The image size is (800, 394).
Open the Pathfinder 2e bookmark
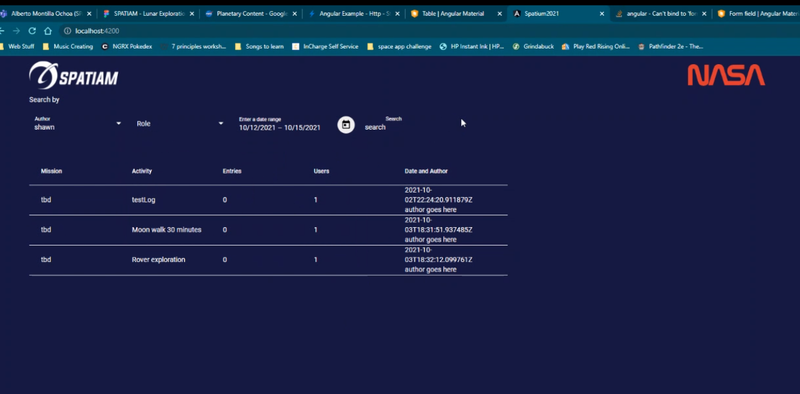click(x=671, y=46)
